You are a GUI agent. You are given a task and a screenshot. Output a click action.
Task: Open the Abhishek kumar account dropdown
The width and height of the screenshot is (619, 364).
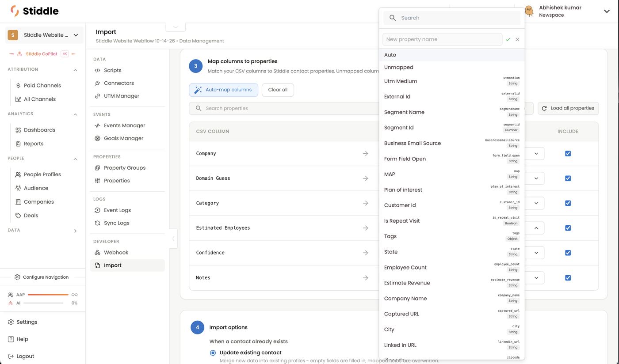pyautogui.click(x=607, y=11)
